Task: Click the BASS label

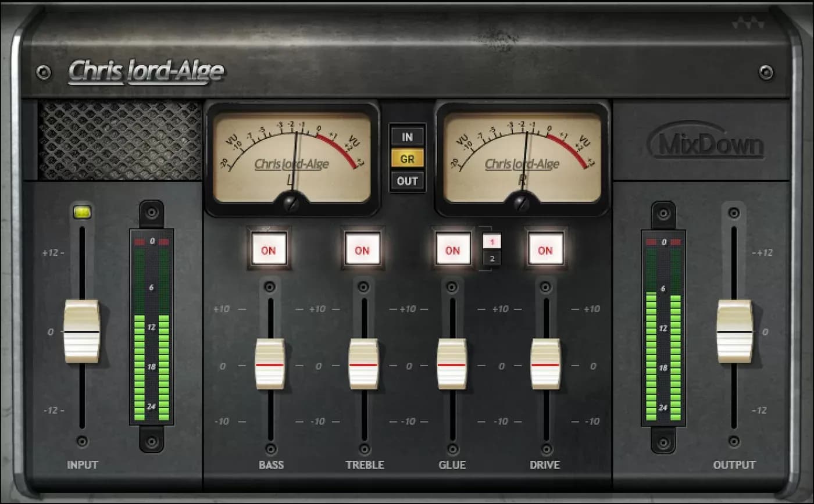Action: [272, 465]
